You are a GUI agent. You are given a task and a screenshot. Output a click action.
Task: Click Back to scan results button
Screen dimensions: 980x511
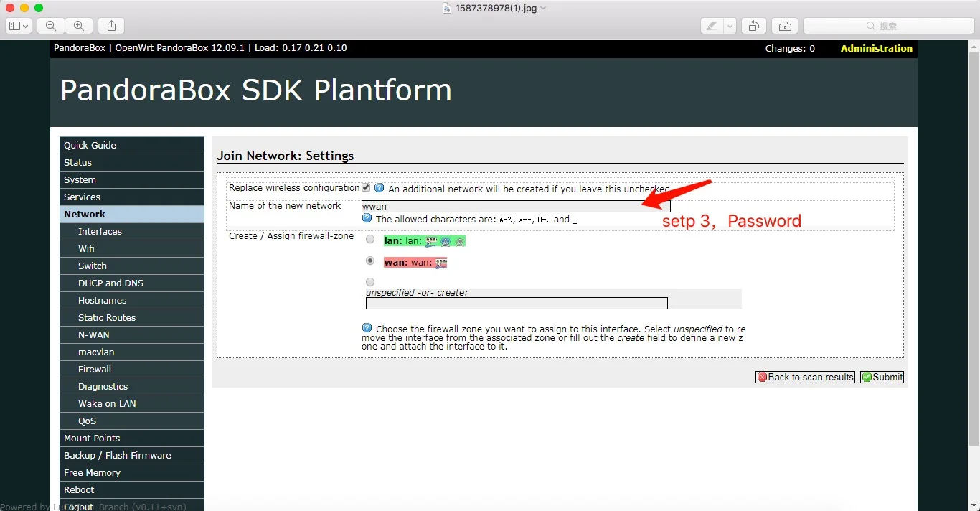805,377
